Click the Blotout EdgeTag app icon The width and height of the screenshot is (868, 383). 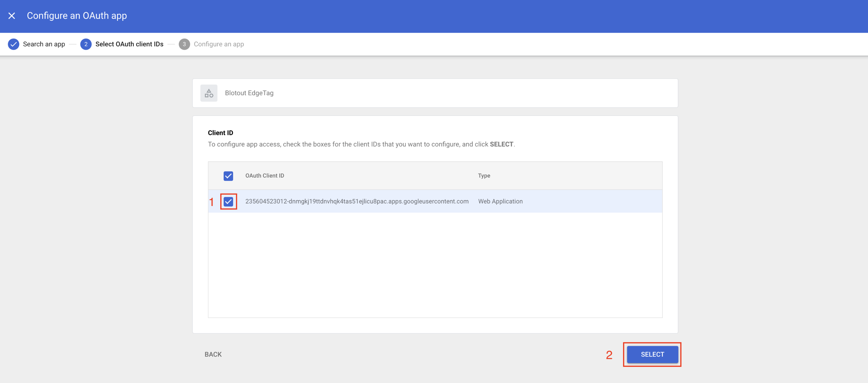pos(209,93)
